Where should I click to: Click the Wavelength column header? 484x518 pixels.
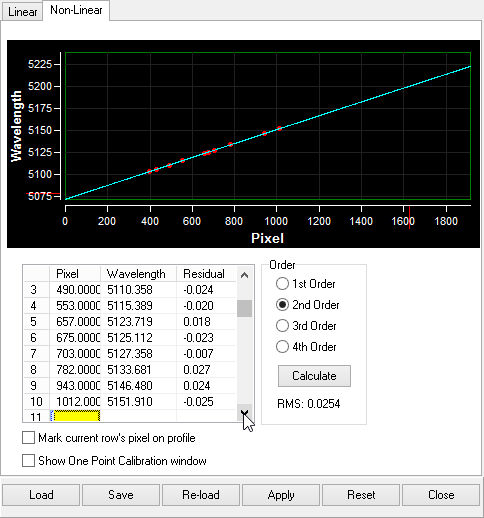(138, 274)
